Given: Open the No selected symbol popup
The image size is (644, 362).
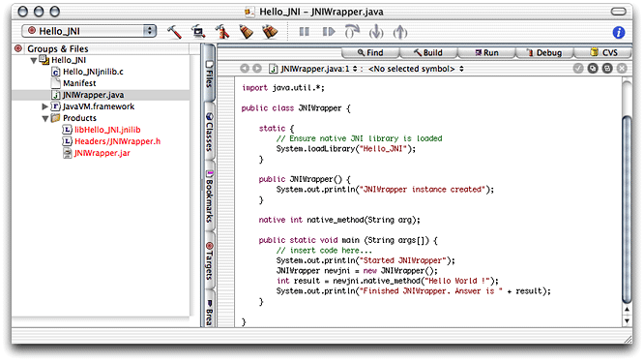Looking at the screenshot, I should coord(416,69).
